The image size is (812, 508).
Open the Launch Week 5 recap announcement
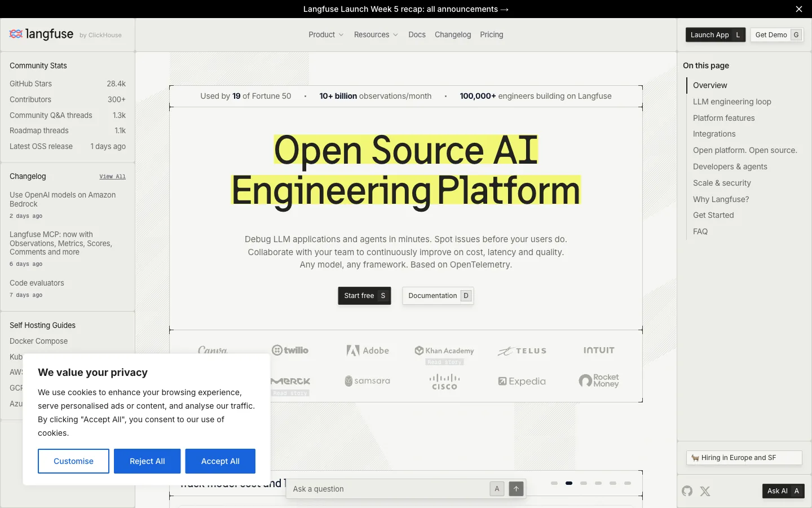pos(406,9)
